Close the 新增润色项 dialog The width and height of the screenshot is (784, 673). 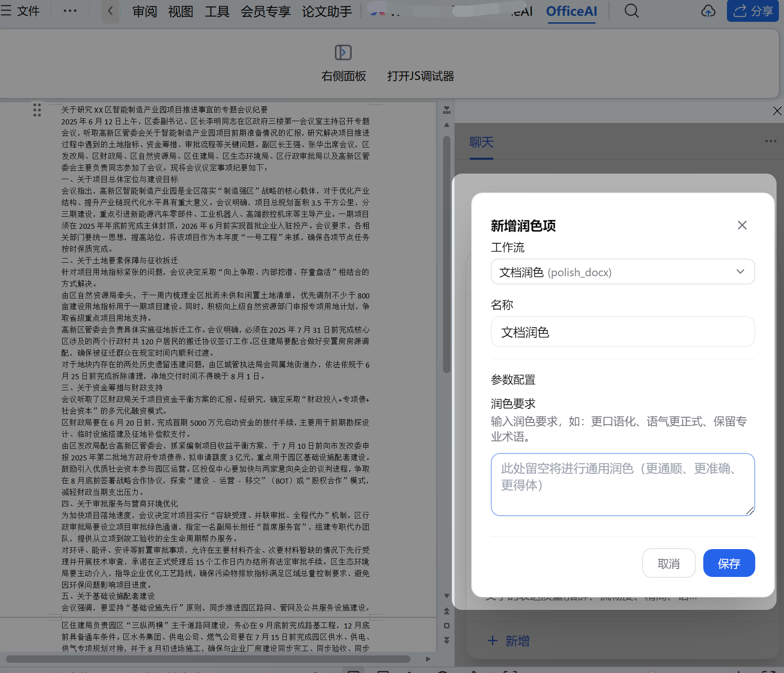point(742,225)
